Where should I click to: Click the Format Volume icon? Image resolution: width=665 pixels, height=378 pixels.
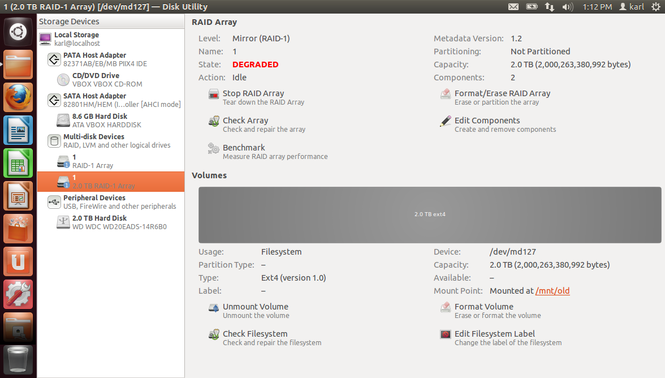[x=445, y=308]
